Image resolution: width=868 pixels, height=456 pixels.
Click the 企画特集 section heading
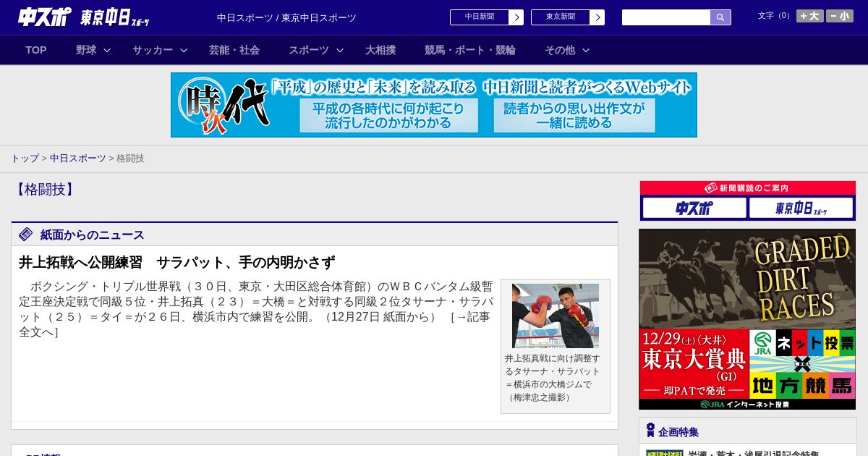pos(678,432)
